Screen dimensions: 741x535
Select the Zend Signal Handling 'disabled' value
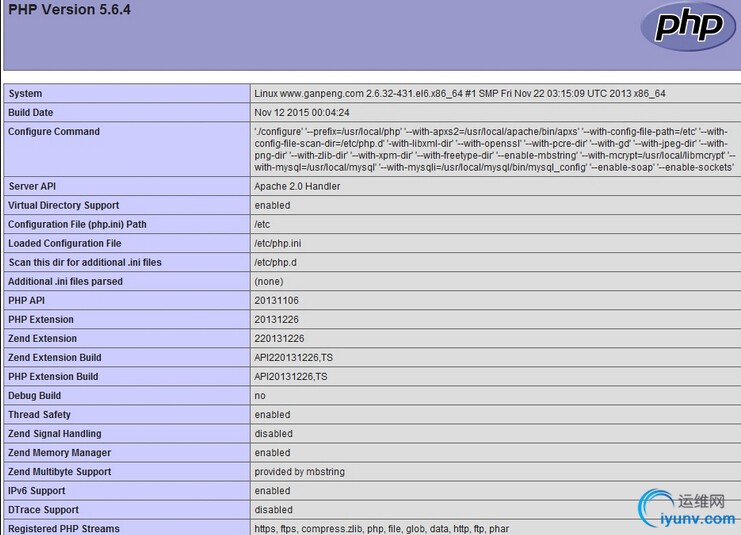[274, 433]
